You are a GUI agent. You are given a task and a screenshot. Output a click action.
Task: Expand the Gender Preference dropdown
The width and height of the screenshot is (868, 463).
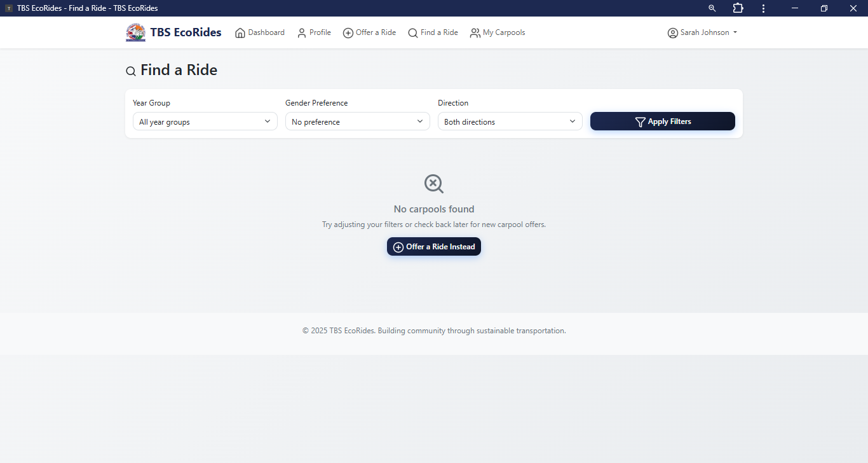(357, 121)
